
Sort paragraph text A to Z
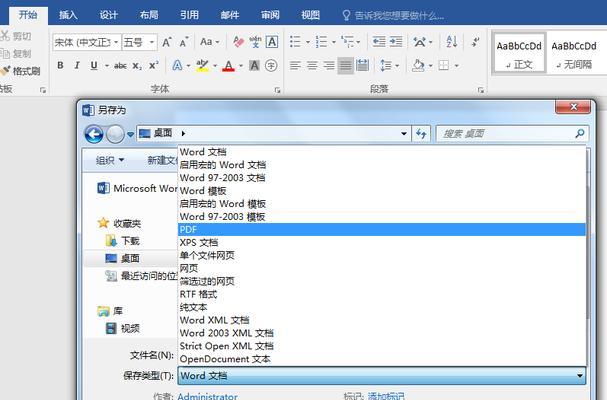click(452, 42)
